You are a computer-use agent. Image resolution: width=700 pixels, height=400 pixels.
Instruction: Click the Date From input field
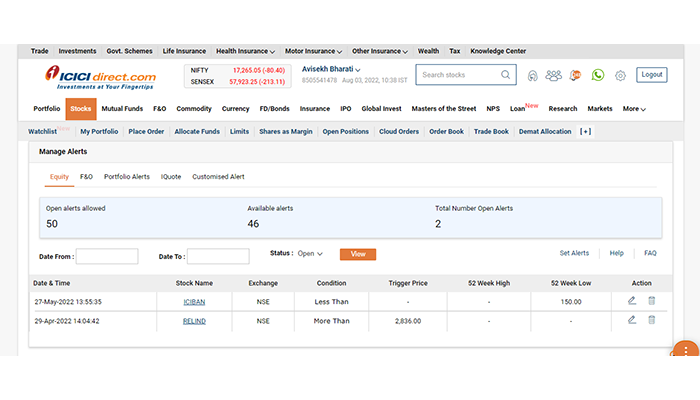pyautogui.click(x=107, y=257)
